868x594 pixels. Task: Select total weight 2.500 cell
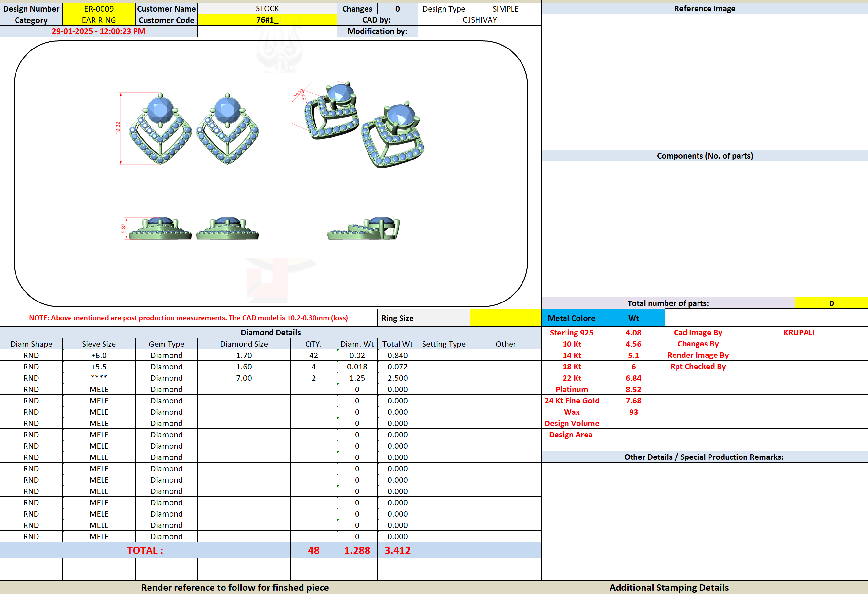pos(397,378)
